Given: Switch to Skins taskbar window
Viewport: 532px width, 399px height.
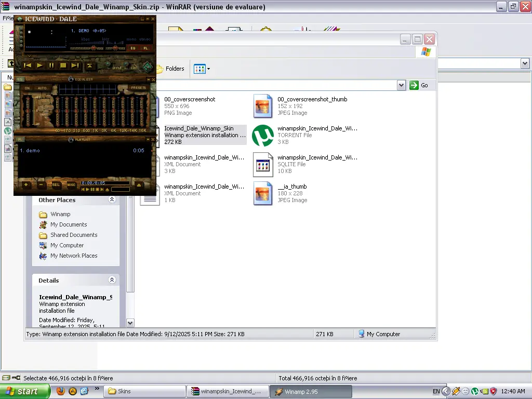Looking at the screenshot, I should pos(144,391).
